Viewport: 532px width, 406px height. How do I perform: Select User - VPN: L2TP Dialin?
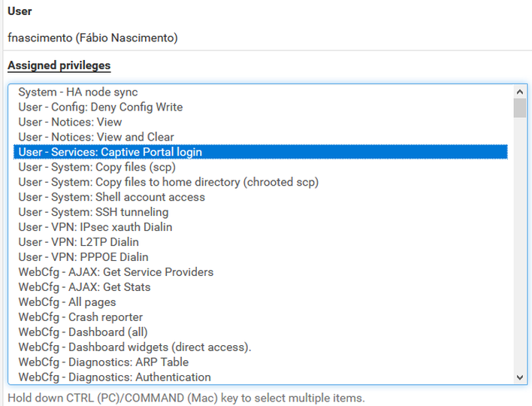[x=261, y=242]
